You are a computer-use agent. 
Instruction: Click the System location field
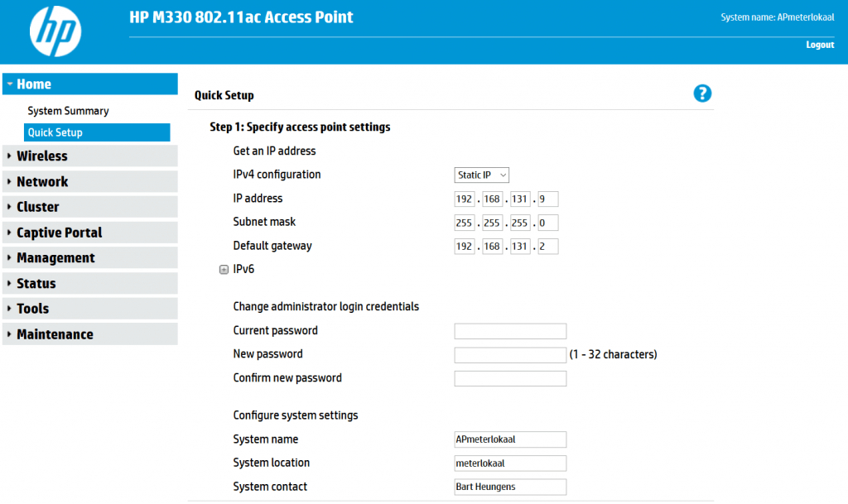[x=510, y=463]
